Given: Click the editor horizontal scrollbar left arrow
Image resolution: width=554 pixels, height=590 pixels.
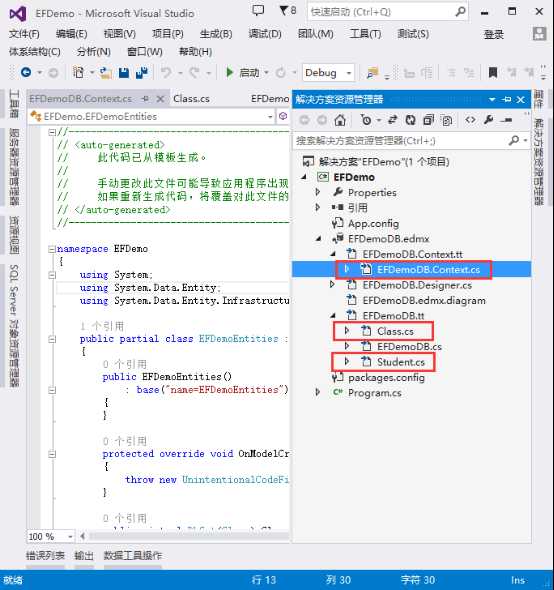Looking at the screenshot, I should (82, 536).
